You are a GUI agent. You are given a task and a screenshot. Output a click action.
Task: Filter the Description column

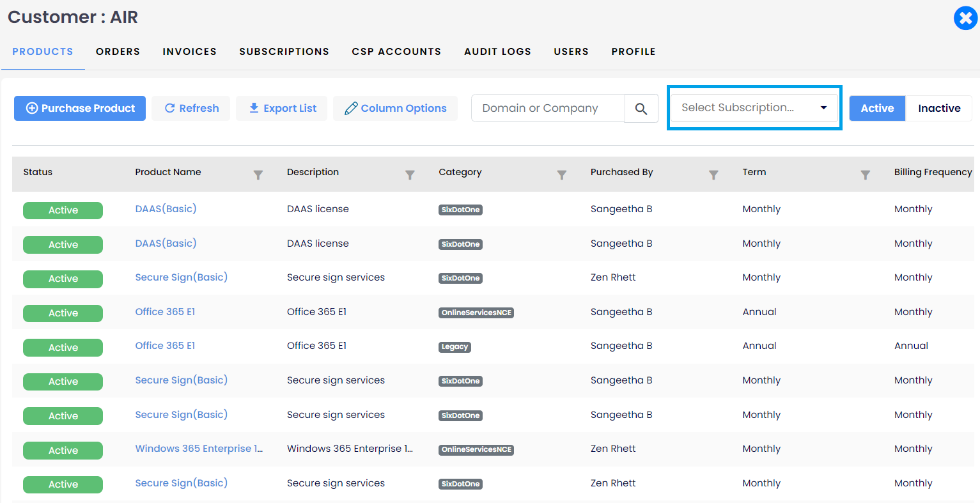pos(410,174)
